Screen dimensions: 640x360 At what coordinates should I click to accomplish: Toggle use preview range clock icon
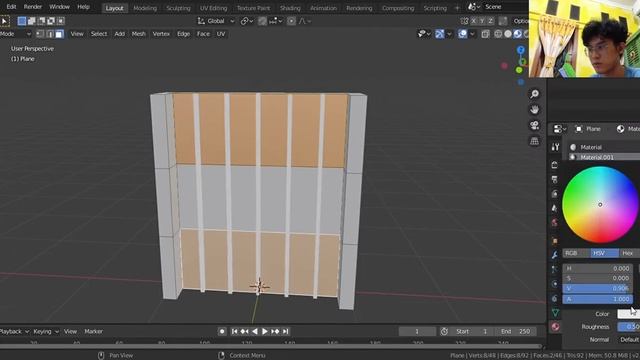[x=444, y=331]
